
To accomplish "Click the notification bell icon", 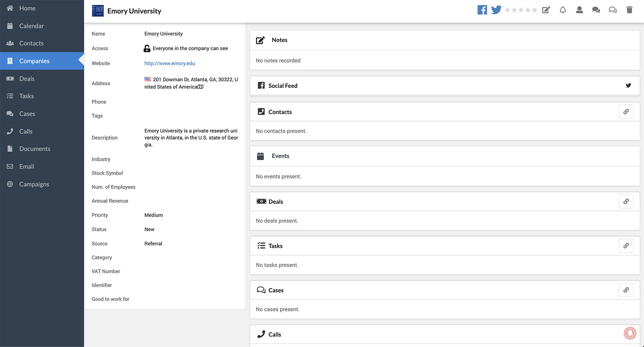I will [x=563, y=10].
